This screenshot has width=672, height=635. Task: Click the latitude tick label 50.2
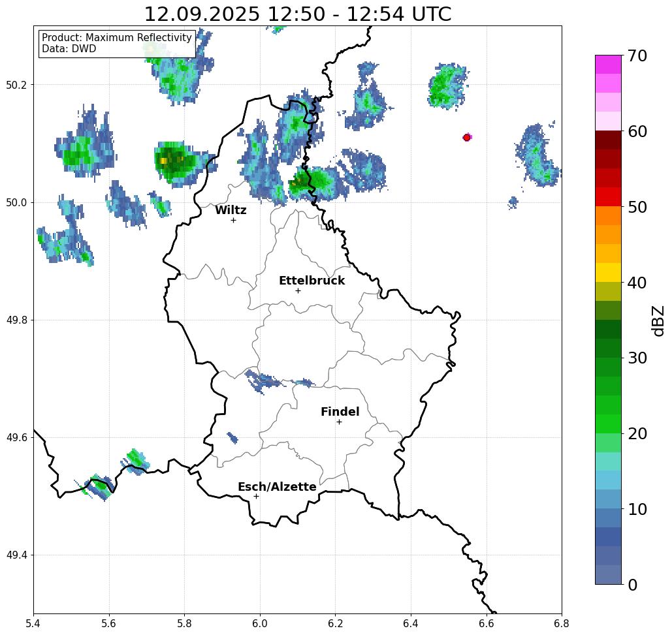(16, 85)
